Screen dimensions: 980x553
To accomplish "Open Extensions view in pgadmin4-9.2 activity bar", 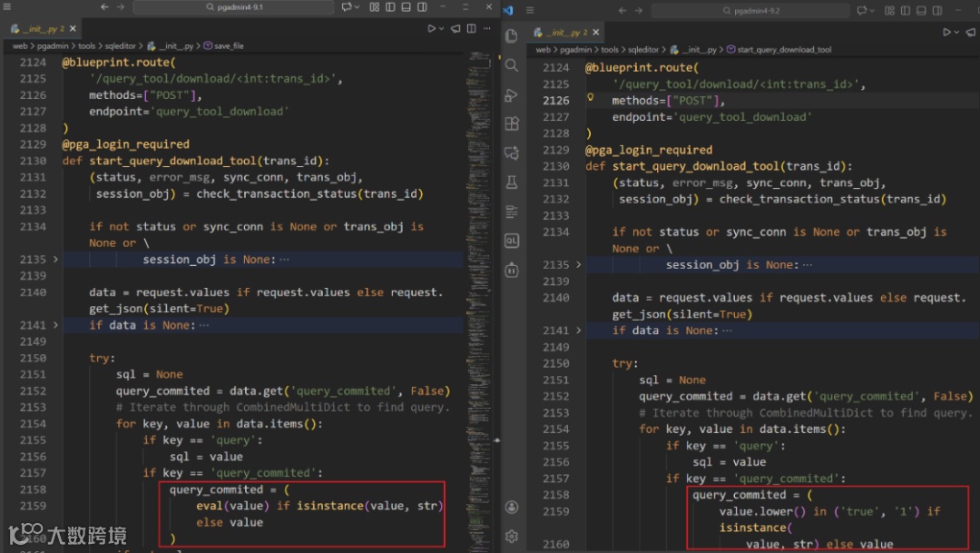I will 512,123.
